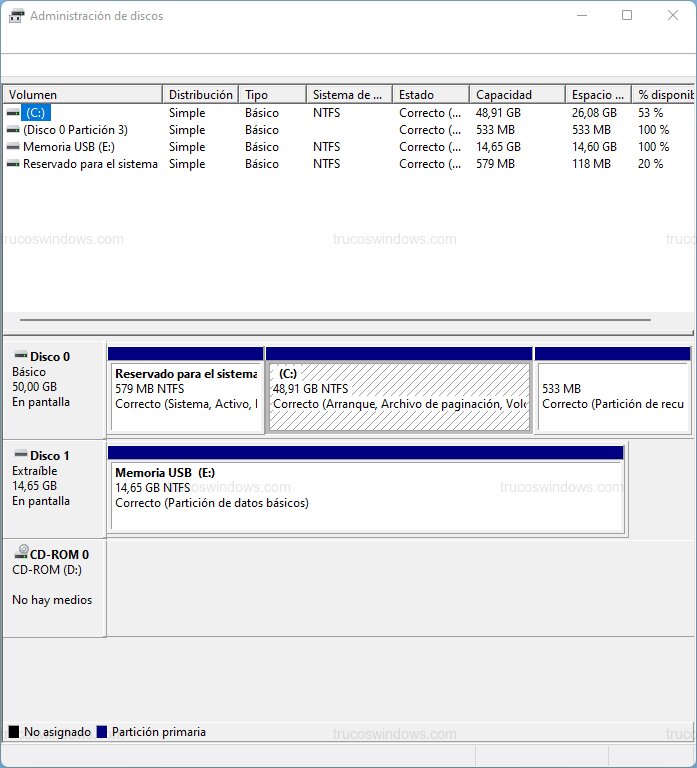
Task: Click the Distribución column header
Action: click(201, 95)
